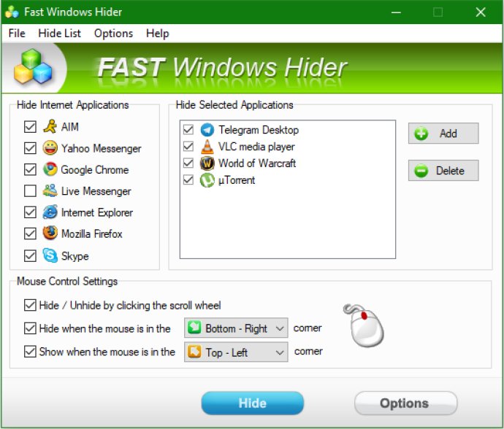This screenshot has height=429, width=504.
Task: Open the File menu
Action: point(17,33)
